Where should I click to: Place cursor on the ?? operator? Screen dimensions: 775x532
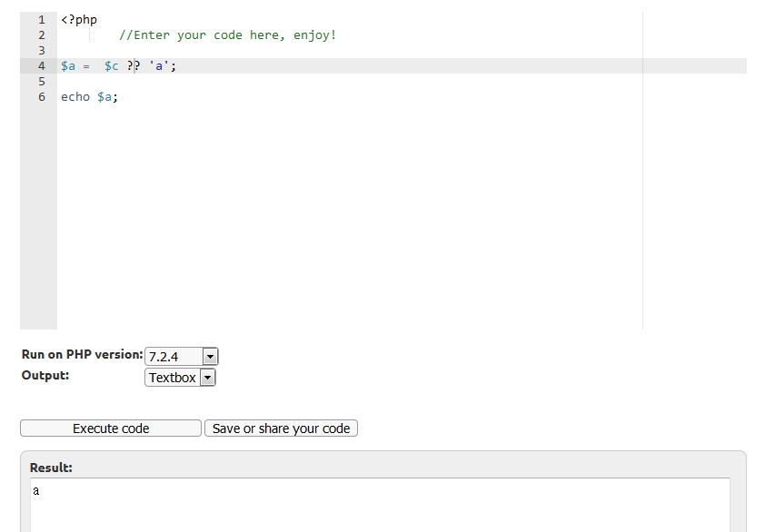coord(134,65)
